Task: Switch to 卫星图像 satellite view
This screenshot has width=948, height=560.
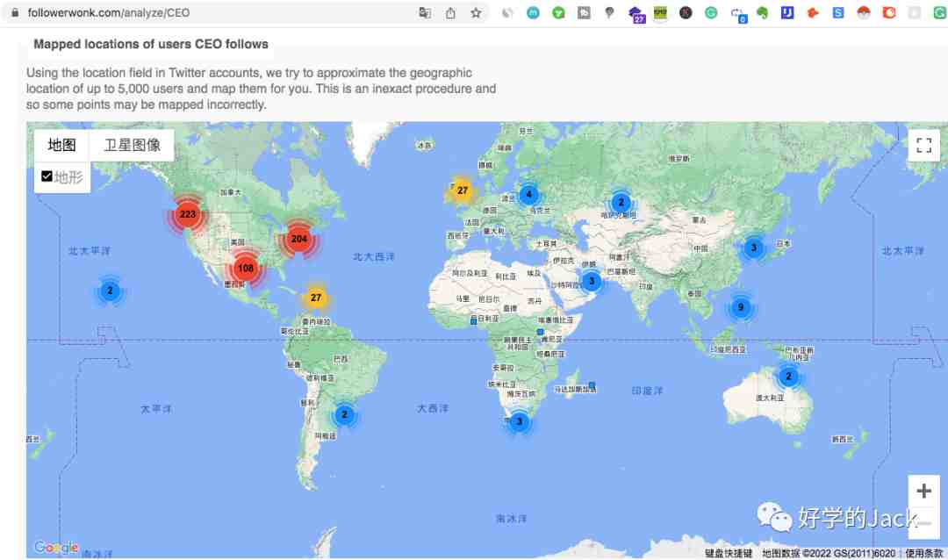Action: pyautogui.click(x=132, y=145)
